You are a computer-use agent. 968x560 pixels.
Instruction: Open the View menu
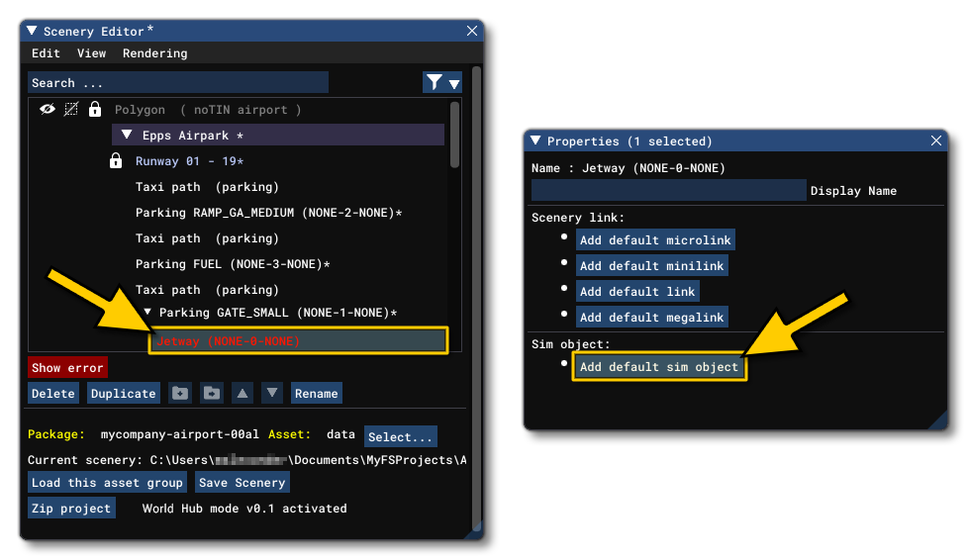pos(91,53)
